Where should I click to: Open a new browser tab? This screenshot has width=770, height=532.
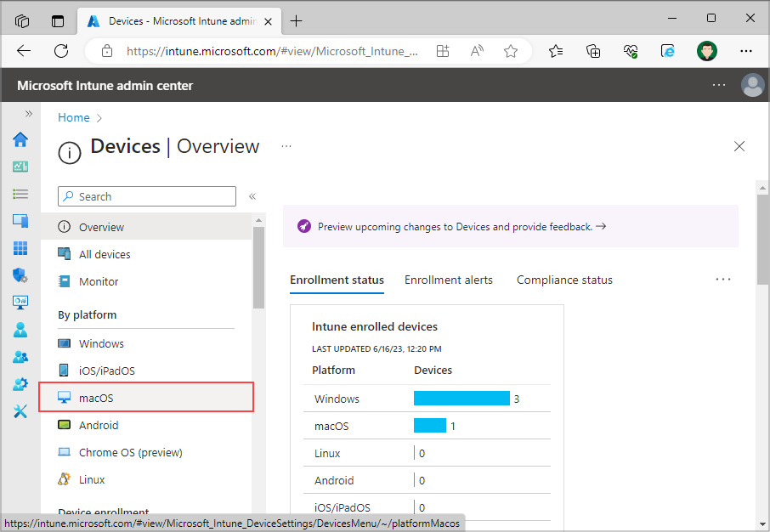point(296,21)
